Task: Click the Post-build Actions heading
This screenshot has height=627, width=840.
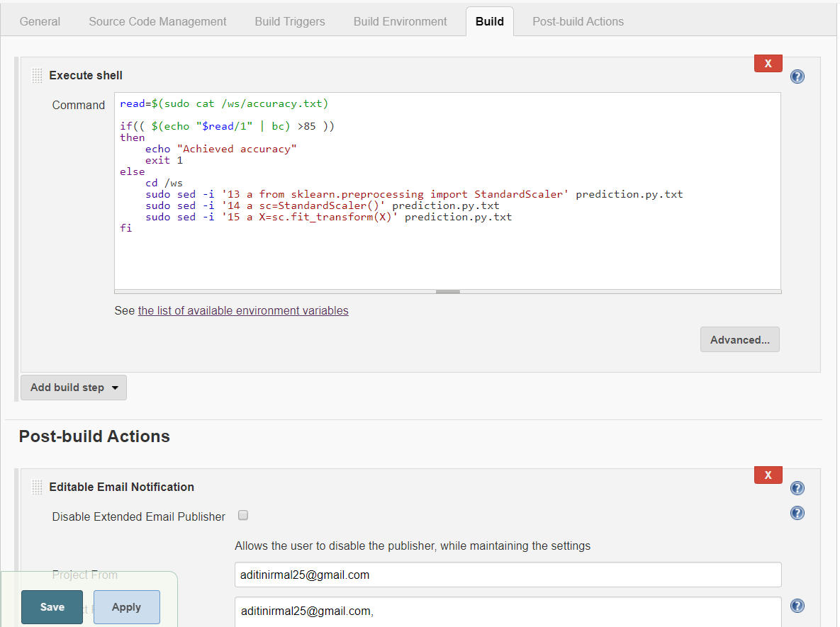Action: [94, 436]
